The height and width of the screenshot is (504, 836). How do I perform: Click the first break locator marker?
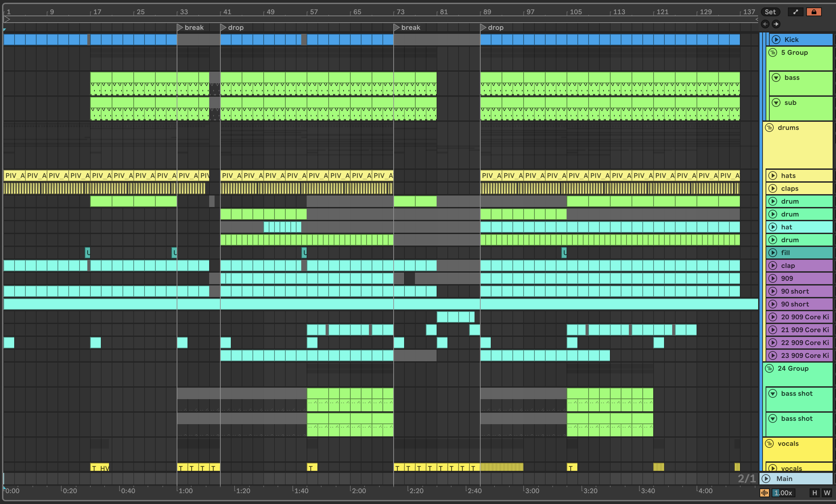pos(180,27)
